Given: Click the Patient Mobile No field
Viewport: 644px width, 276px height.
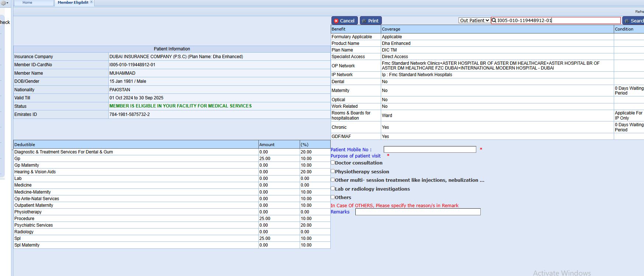Looking at the screenshot, I should pos(429,149).
